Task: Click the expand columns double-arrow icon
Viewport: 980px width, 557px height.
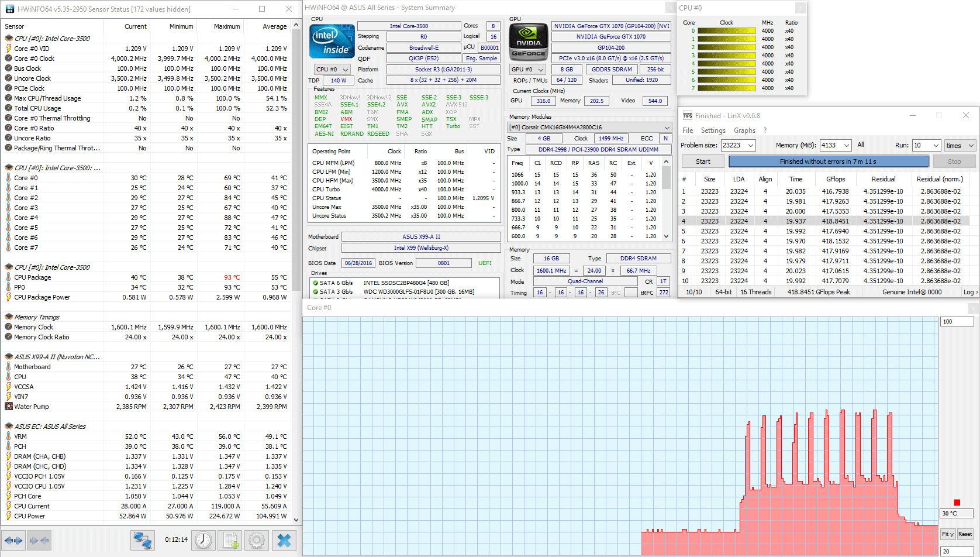Action: coord(13,540)
